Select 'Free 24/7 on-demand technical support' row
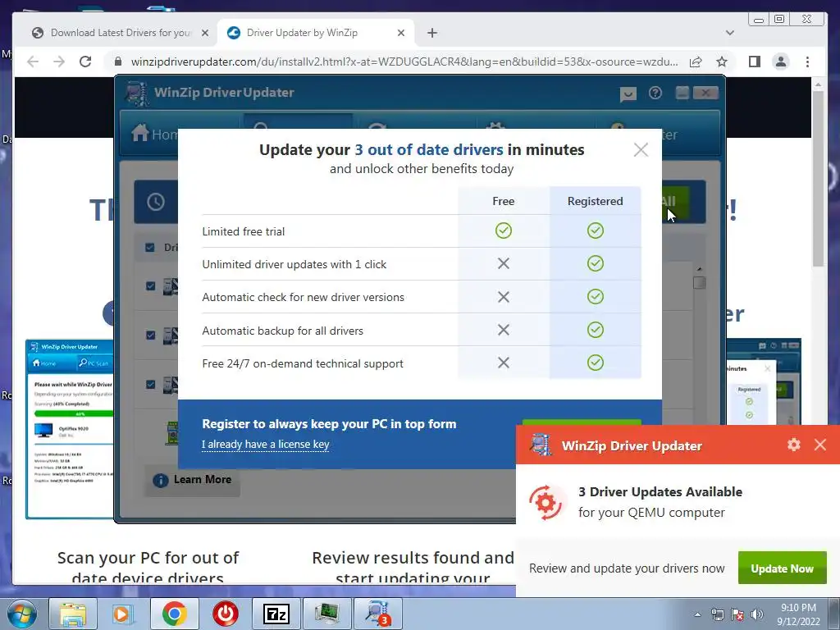840x630 pixels. 421,363
